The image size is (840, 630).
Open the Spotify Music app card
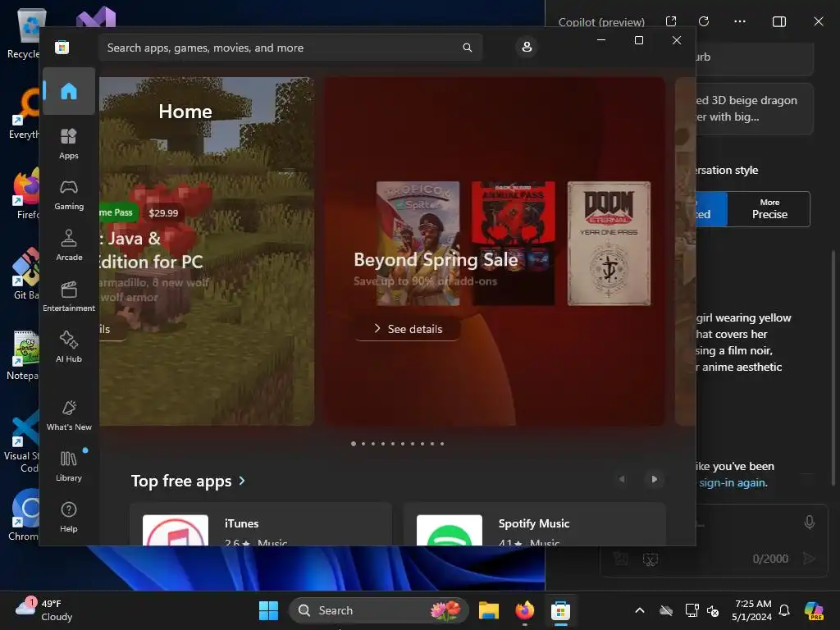(535, 525)
